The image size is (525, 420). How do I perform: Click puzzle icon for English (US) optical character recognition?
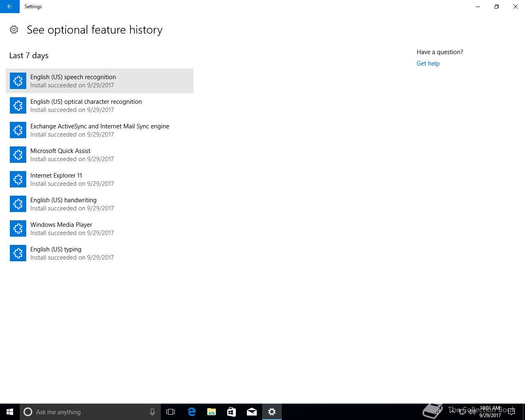[18, 105]
